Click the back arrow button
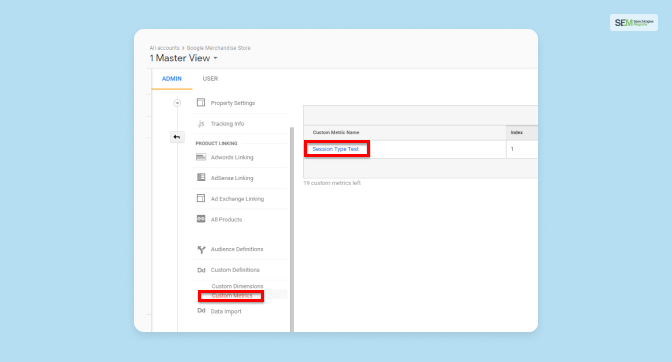This screenshot has width=672, height=362. [x=177, y=137]
